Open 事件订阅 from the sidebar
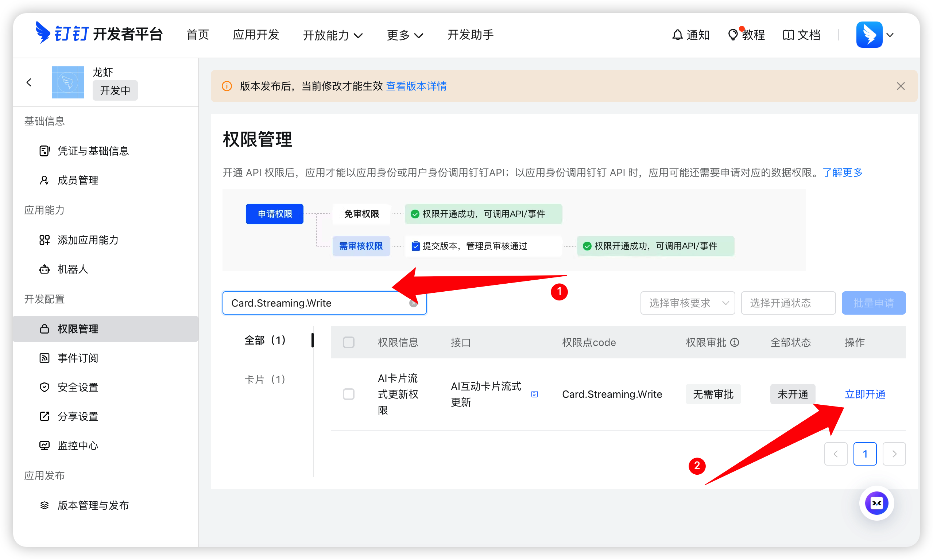The width and height of the screenshot is (933, 560). click(x=78, y=358)
